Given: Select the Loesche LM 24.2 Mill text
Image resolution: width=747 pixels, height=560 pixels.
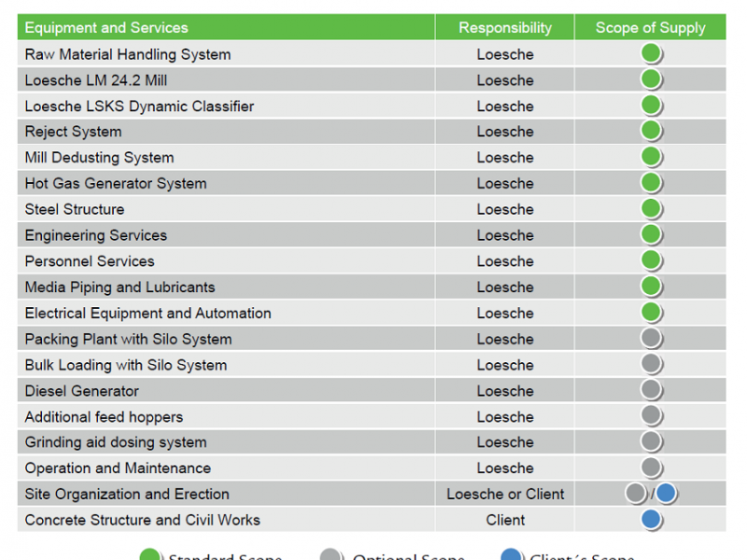Looking at the screenshot, I should click(96, 80).
